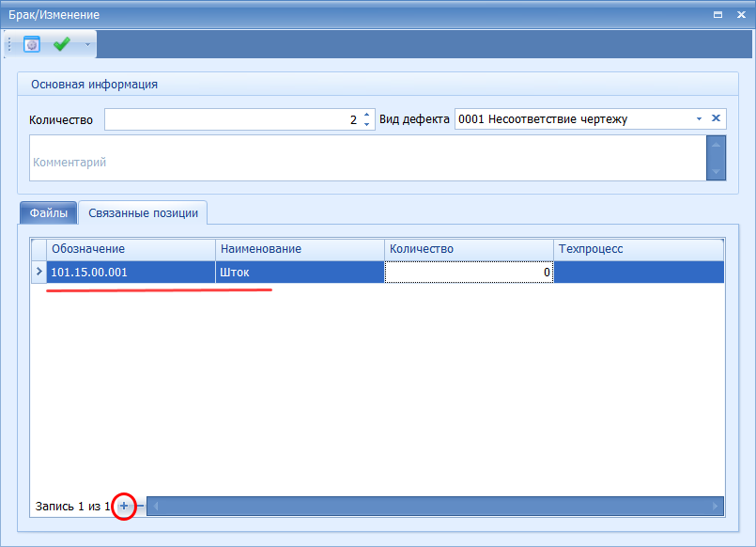Click the Техпроцесс column header

pos(639,249)
